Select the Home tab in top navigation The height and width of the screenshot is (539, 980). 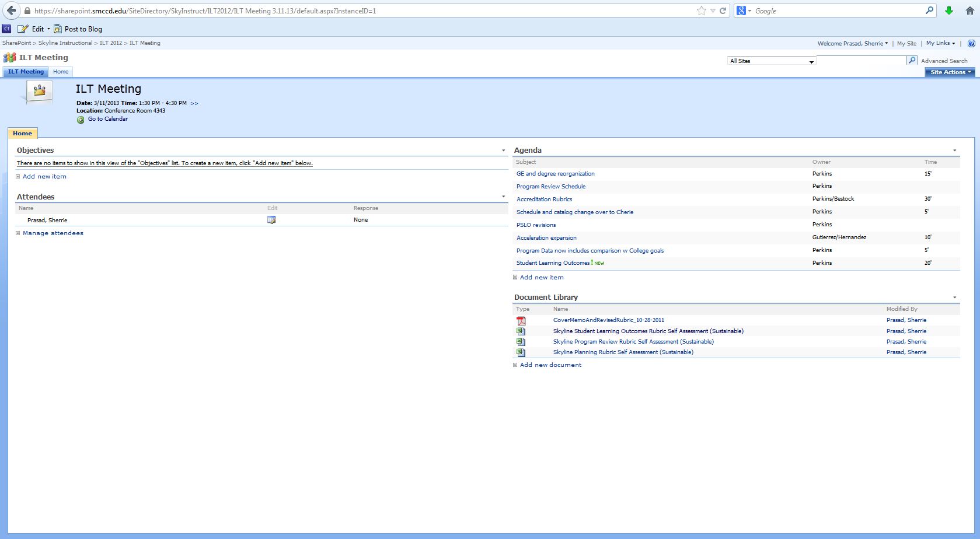pyautogui.click(x=61, y=72)
